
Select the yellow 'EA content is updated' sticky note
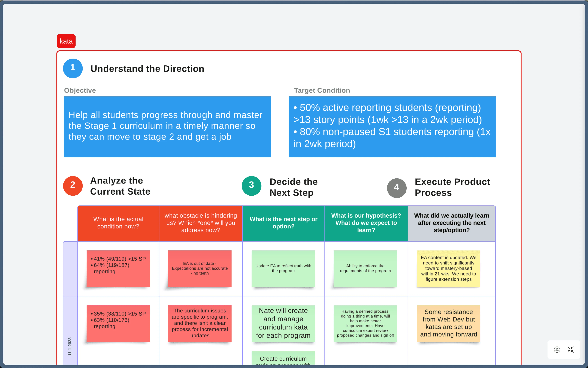[x=448, y=269]
